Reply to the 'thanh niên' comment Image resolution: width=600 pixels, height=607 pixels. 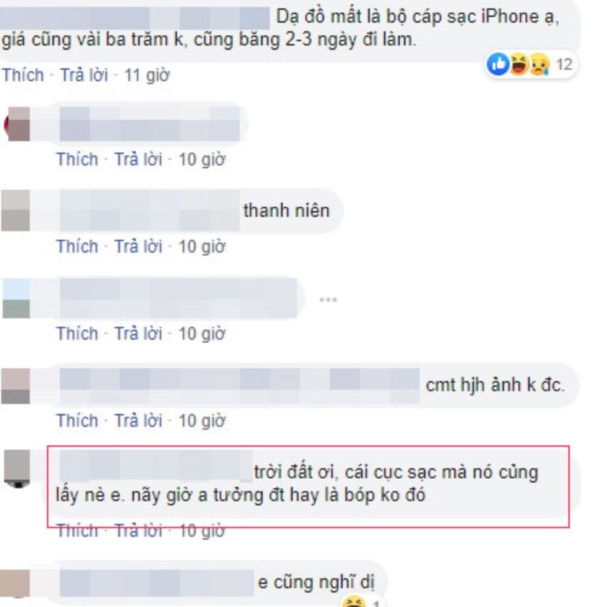[138, 246]
